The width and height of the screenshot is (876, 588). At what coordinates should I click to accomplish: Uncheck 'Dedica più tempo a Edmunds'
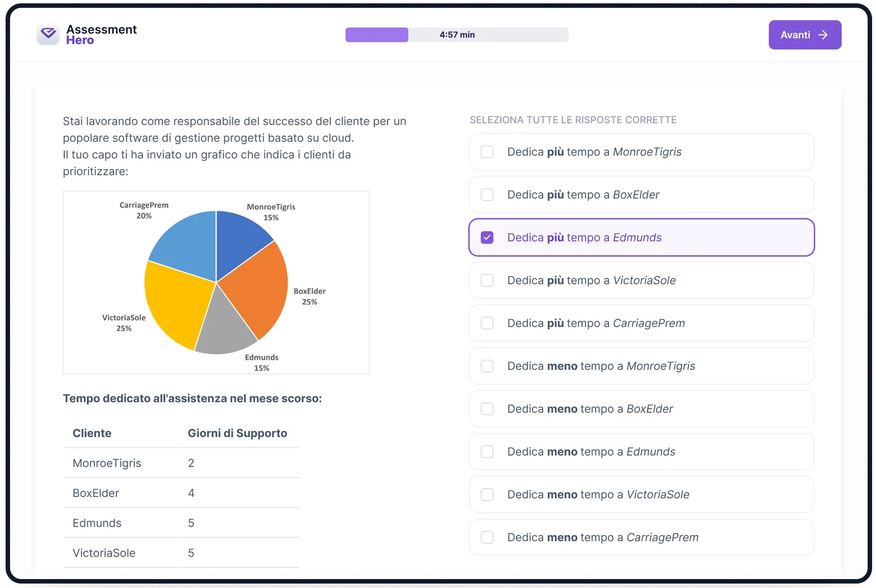[x=487, y=238]
